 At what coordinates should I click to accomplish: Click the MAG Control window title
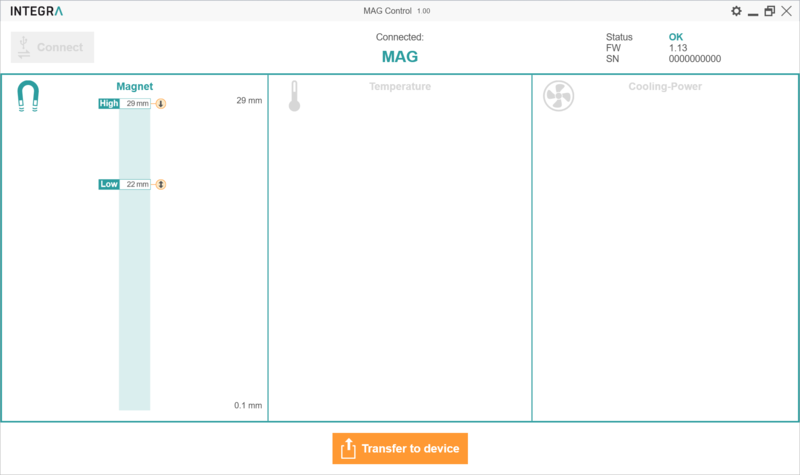click(x=387, y=11)
